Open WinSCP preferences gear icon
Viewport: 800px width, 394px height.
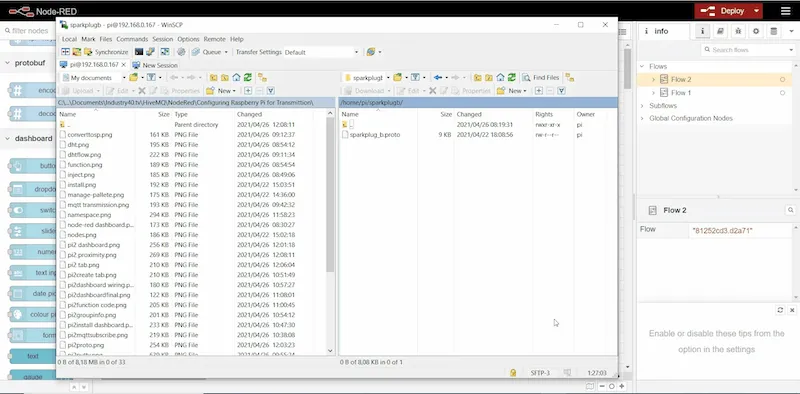[x=181, y=52]
